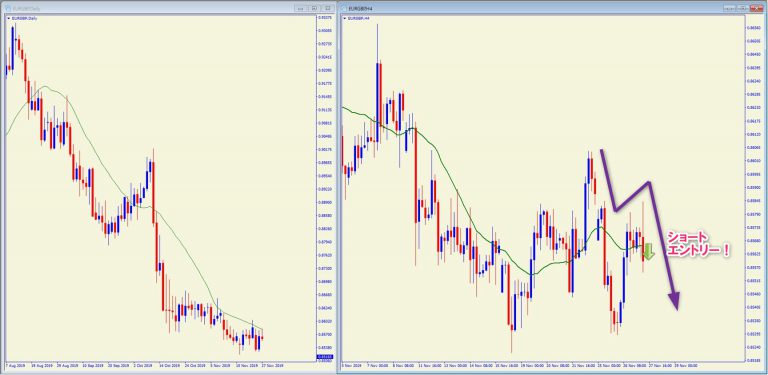Minimize the EURGBP Daily chart window
This screenshot has height=375, width=768.
point(300,8)
